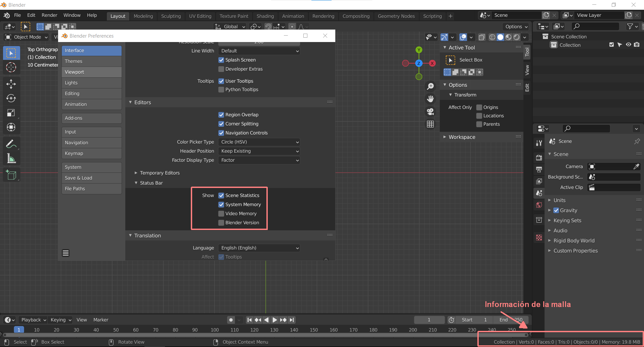Enable Python Tooltips checkbox
This screenshot has width=644, height=347.
point(221,89)
